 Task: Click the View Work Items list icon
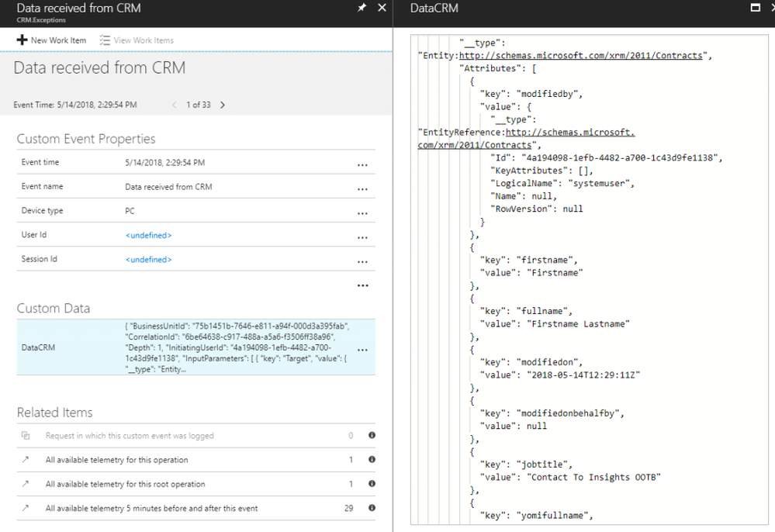click(104, 40)
